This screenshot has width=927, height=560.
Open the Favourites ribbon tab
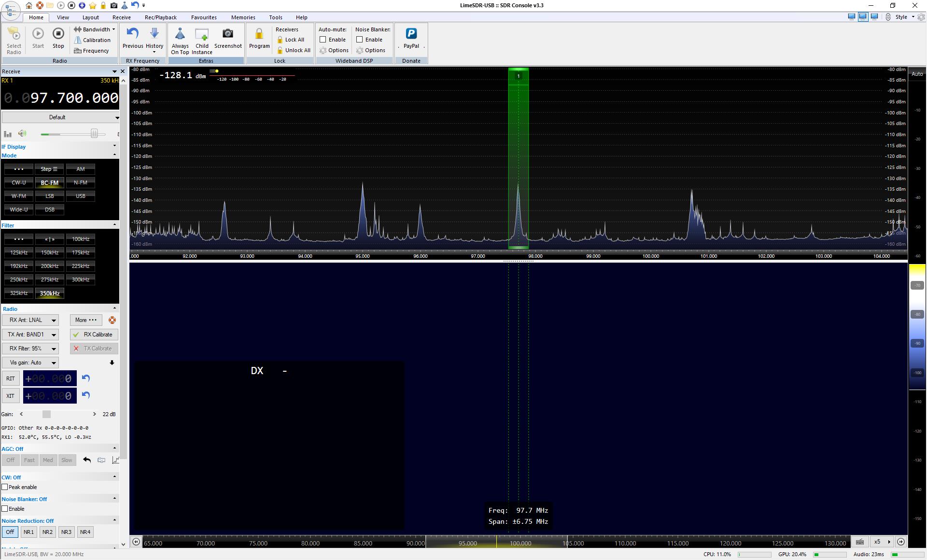[203, 17]
